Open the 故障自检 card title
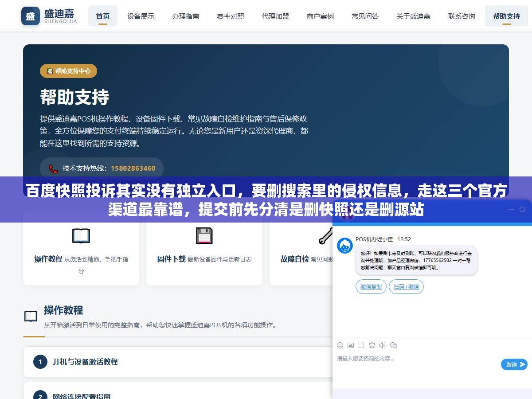This screenshot has width=532, height=399. [x=294, y=259]
